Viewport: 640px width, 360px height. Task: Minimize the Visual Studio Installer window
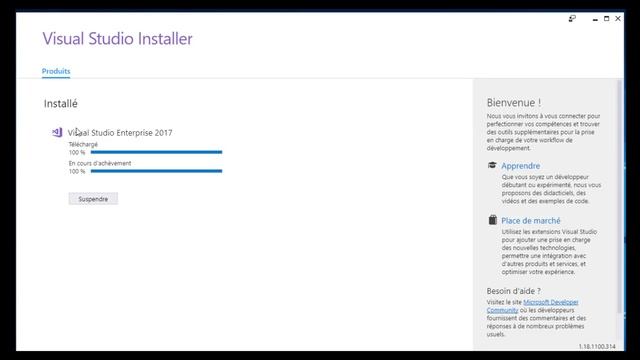[595, 19]
